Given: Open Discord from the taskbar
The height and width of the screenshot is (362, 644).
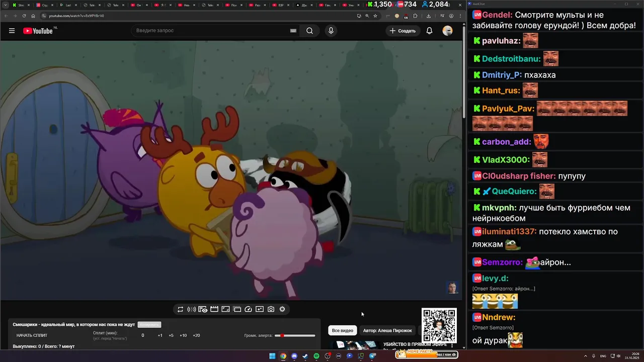Looking at the screenshot, I should coord(294,356).
